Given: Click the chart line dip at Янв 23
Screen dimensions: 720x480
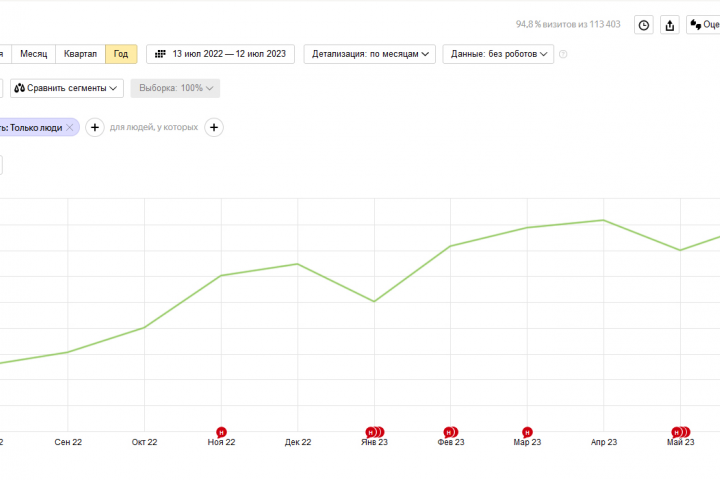Looking at the screenshot, I should click(x=374, y=301).
